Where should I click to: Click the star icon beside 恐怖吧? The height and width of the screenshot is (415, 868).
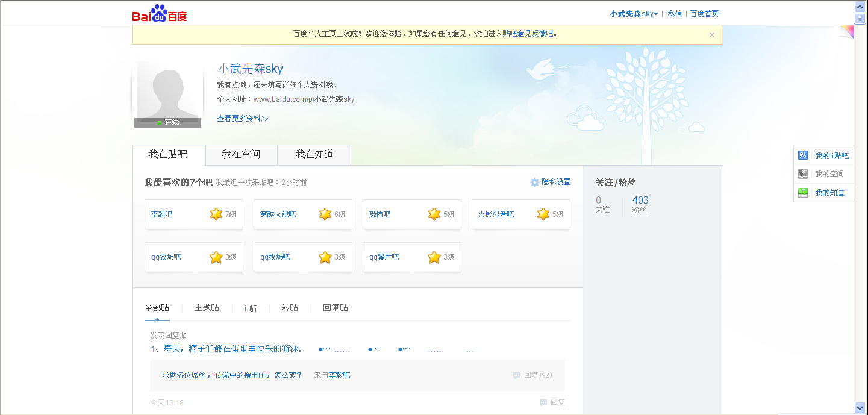[434, 214]
